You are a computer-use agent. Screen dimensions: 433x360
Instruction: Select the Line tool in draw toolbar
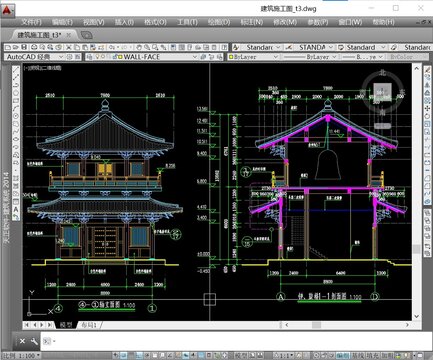16,70
